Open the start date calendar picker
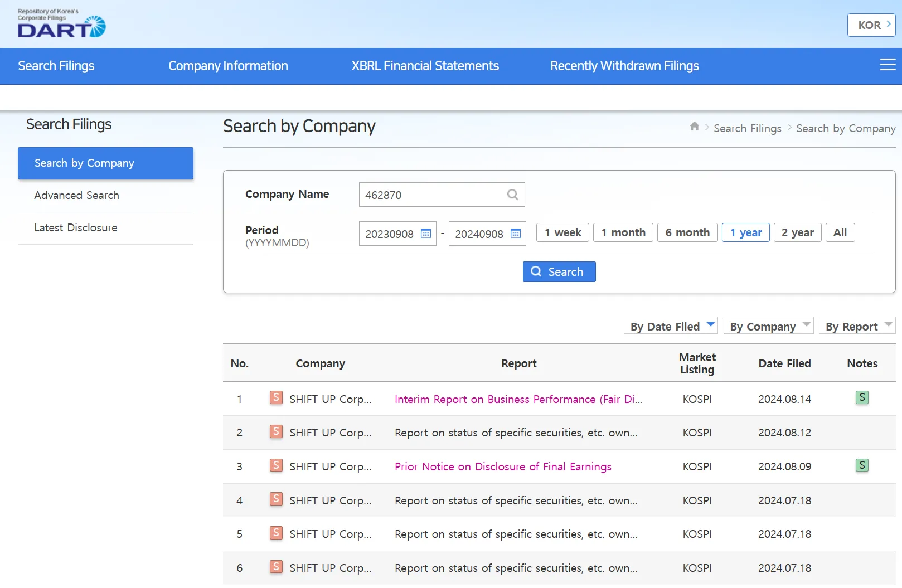Viewport: 902px width, 588px height. pyautogui.click(x=426, y=234)
